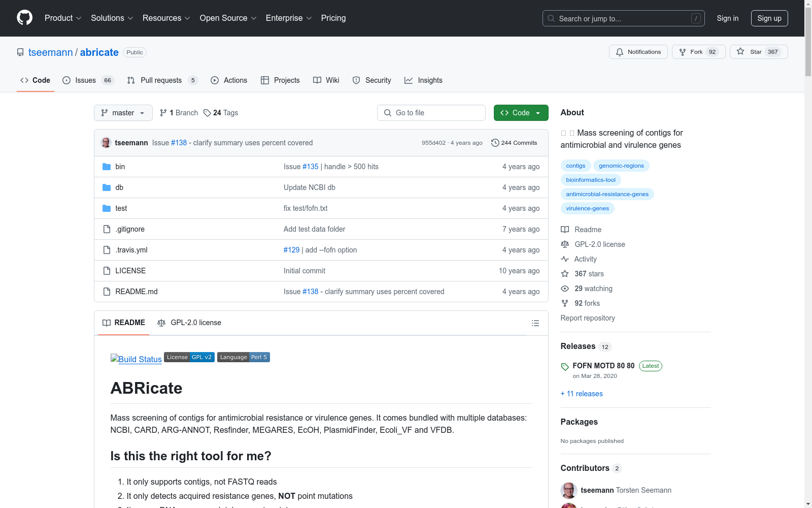Click the README outline list icon
The height and width of the screenshot is (508, 812).
coord(535,323)
